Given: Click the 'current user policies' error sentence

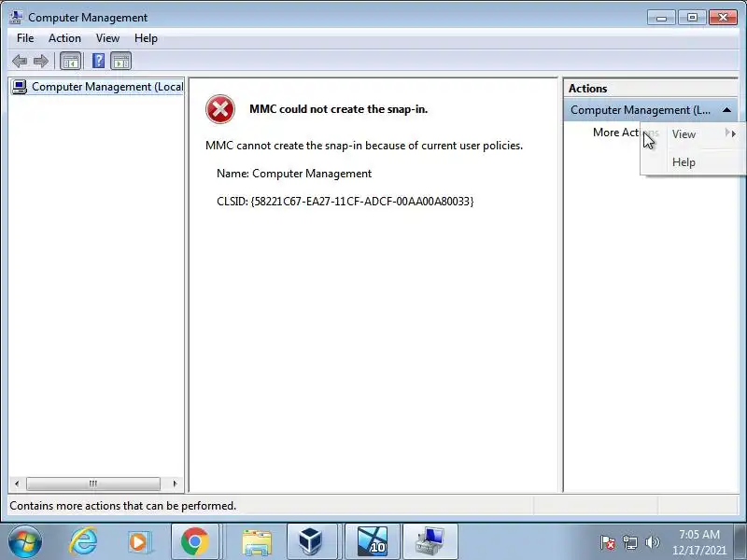Looking at the screenshot, I should point(364,146).
